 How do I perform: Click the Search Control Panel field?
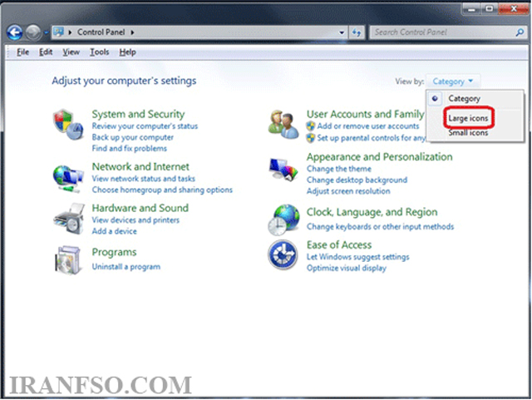(x=443, y=32)
